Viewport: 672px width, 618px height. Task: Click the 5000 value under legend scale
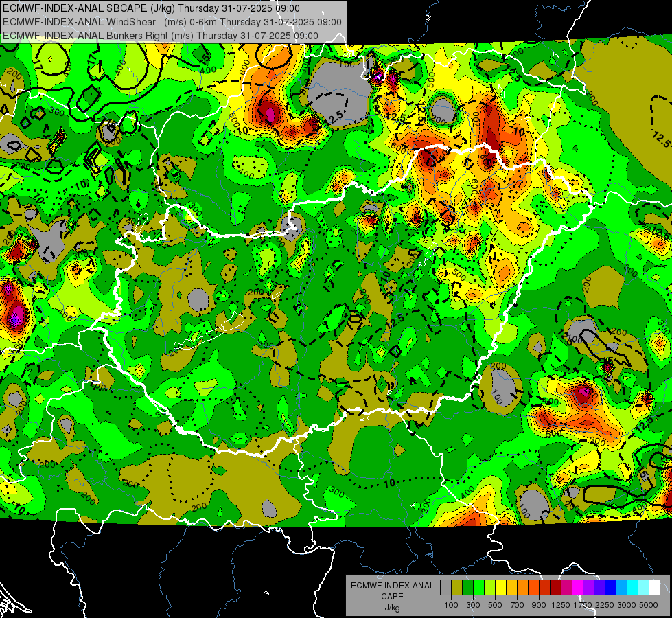649,605
